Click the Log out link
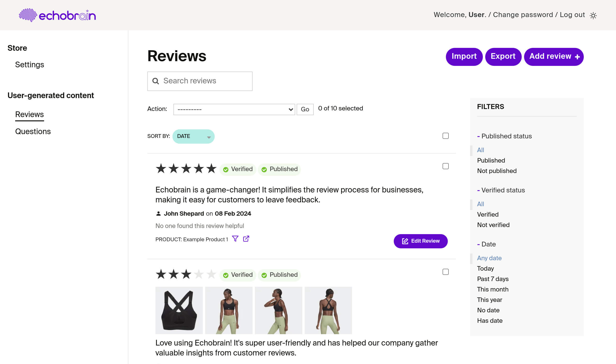Image resolution: width=616 pixels, height=364 pixels. click(x=572, y=15)
